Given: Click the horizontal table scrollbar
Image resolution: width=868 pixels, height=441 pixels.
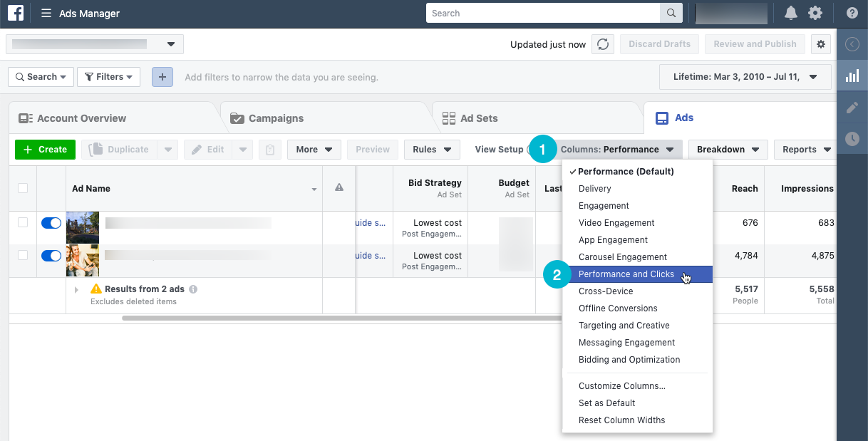Looking at the screenshot, I should 342,318.
